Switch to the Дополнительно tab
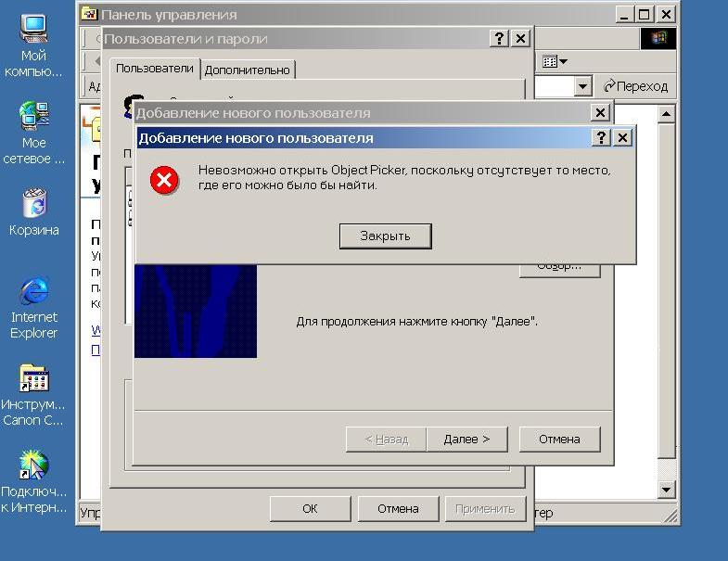728x561 pixels. [x=247, y=70]
